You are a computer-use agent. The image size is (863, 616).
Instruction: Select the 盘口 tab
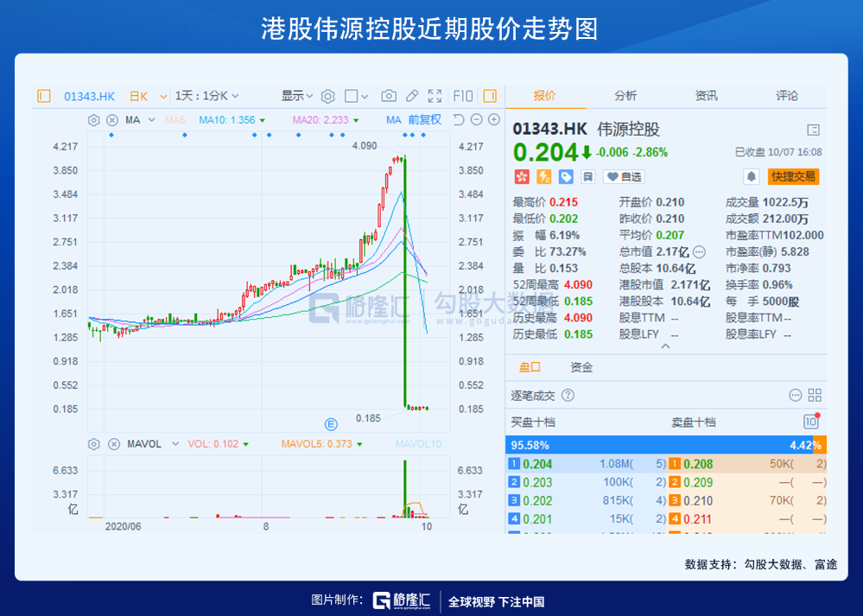coord(530,368)
